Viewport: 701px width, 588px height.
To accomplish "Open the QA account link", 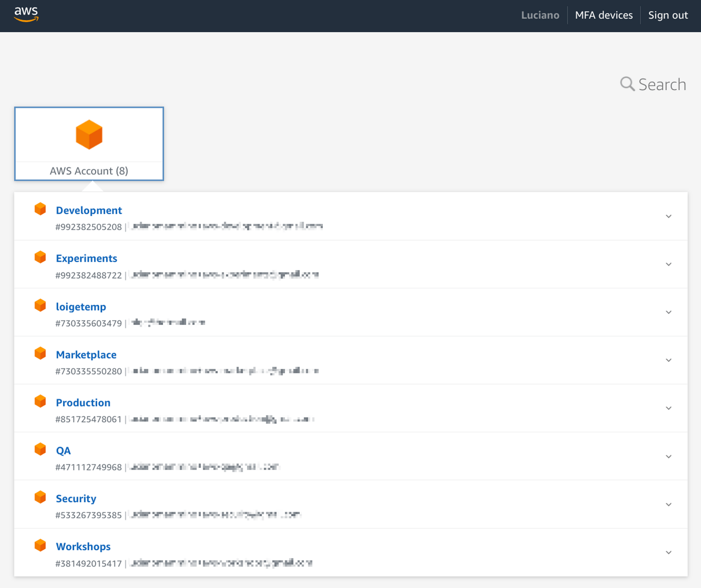I will pyautogui.click(x=63, y=450).
